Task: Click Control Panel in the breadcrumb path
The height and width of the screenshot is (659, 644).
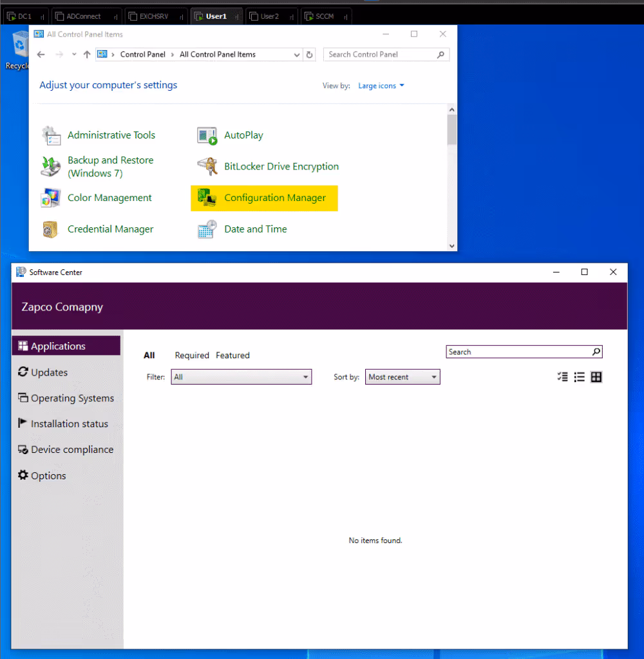Action: [x=143, y=55]
